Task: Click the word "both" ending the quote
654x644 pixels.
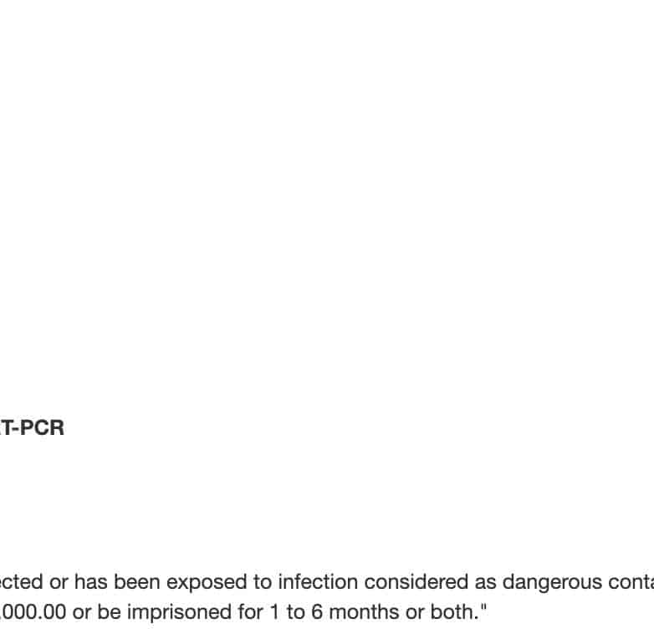Action: pyautogui.click(x=453, y=611)
